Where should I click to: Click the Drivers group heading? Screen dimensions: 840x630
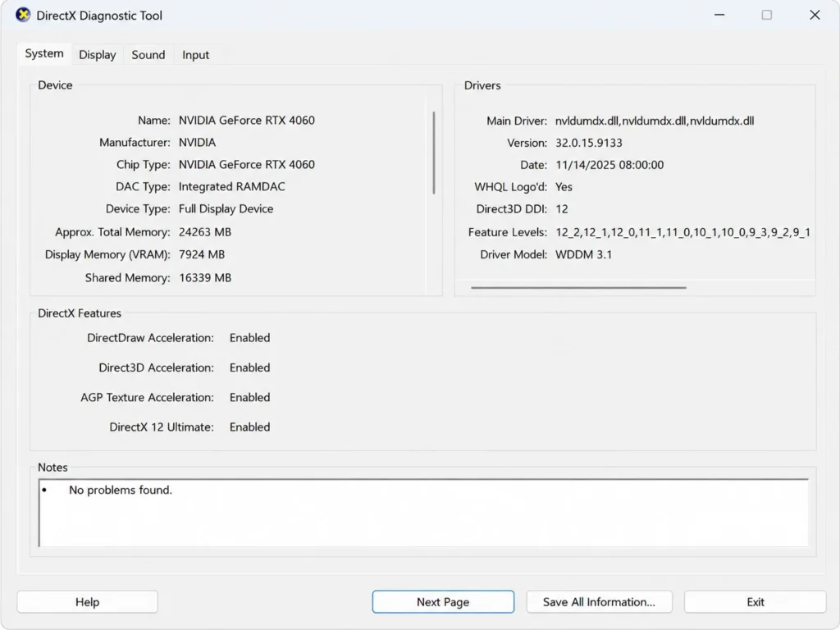tap(482, 85)
